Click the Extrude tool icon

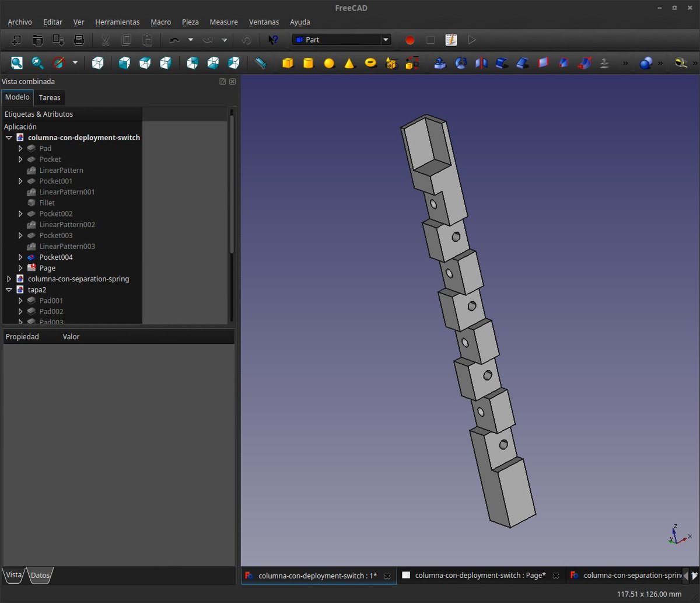click(x=440, y=62)
